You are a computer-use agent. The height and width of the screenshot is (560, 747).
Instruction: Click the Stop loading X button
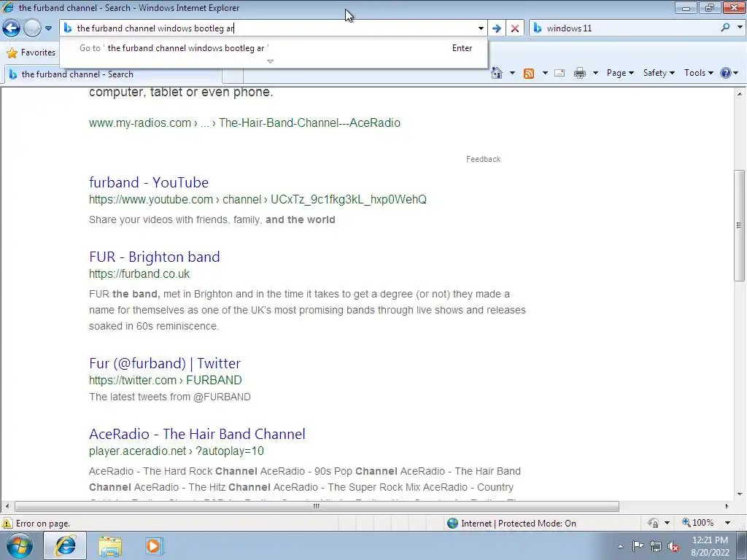[514, 28]
